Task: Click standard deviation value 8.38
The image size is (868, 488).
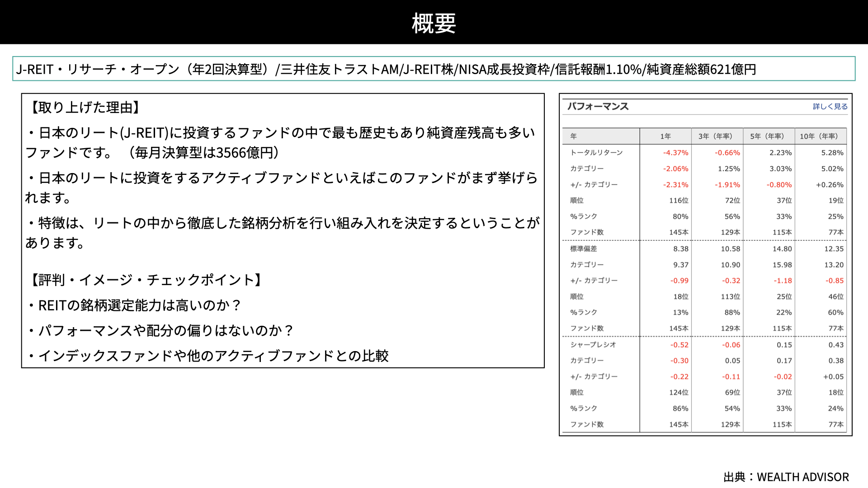Action: [x=681, y=249]
